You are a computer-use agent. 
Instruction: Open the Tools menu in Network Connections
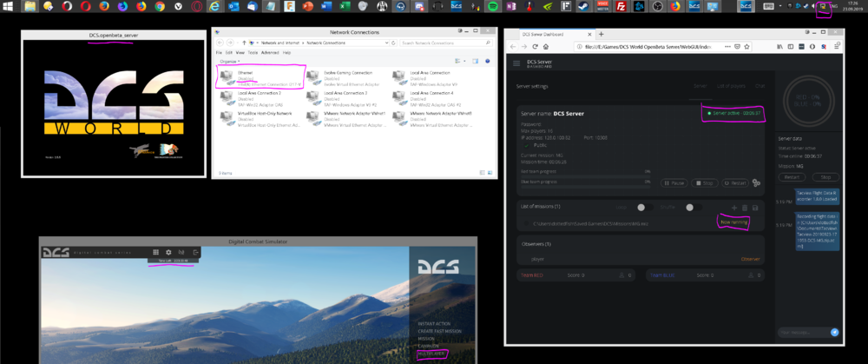pos(253,53)
